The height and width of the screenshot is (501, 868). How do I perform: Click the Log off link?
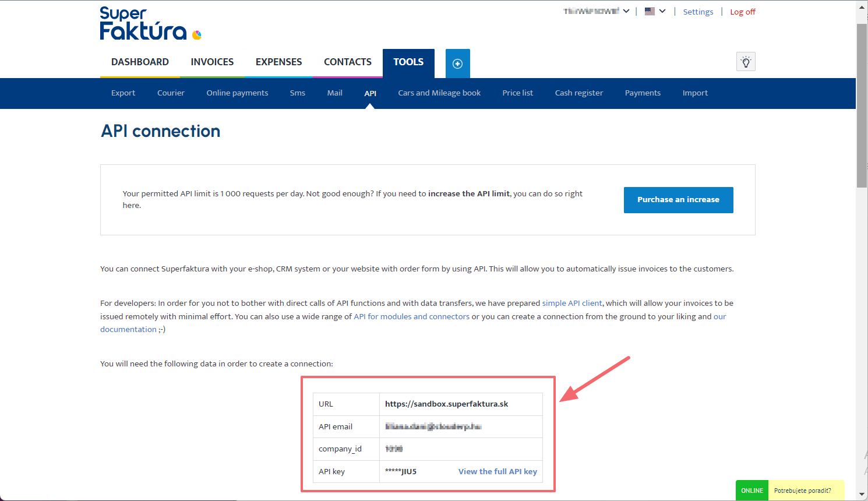(743, 12)
